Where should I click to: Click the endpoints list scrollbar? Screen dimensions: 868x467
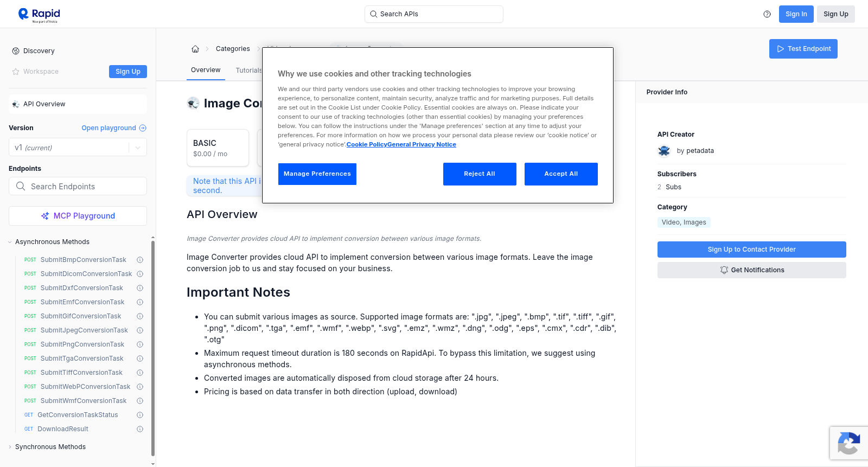point(153,347)
